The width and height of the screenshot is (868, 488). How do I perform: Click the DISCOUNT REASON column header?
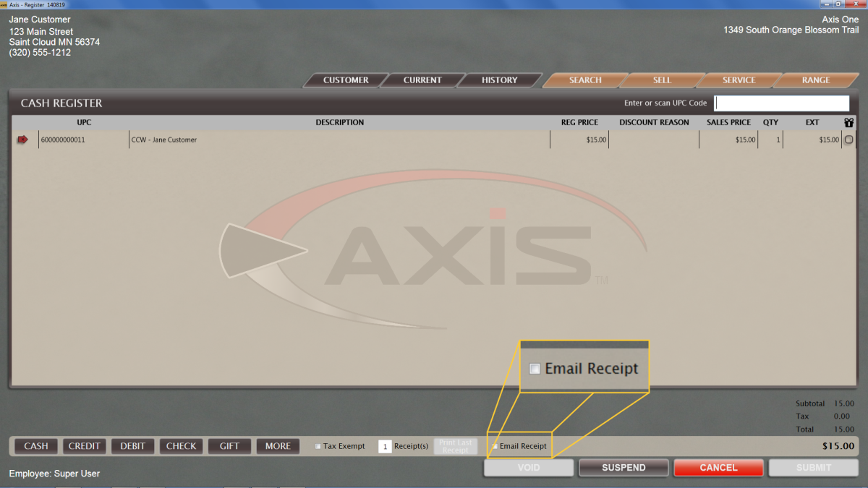coord(654,123)
